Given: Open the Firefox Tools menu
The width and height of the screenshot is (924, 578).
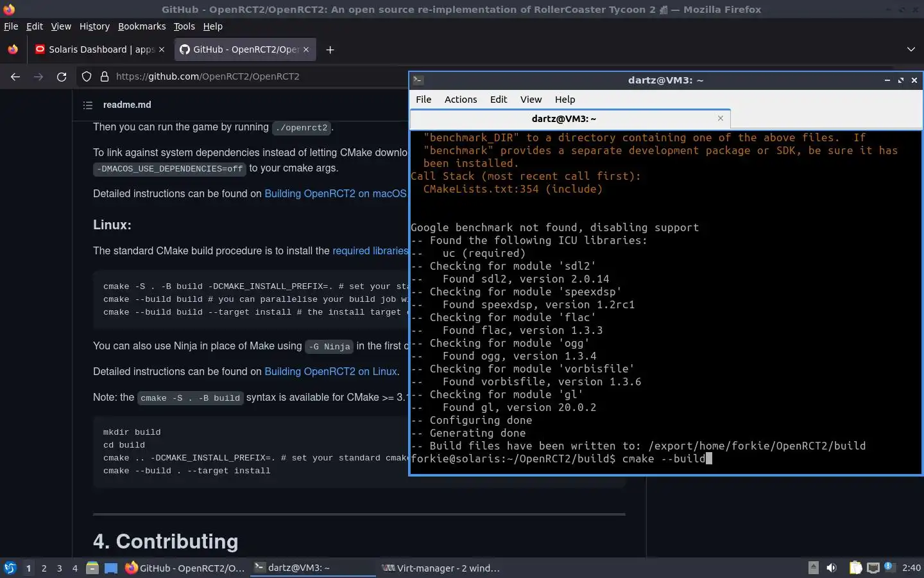Looking at the screenshot, I should pyautogui.click(x=184, y=26).
